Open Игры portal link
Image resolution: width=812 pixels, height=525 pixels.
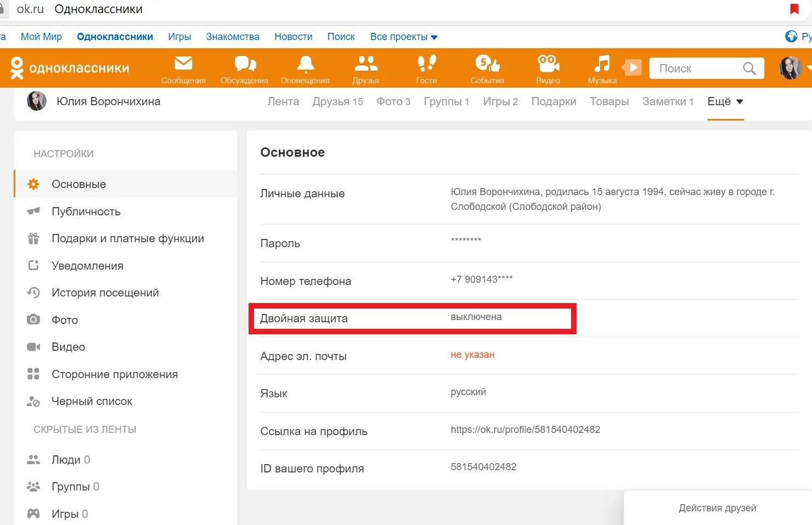180,37
